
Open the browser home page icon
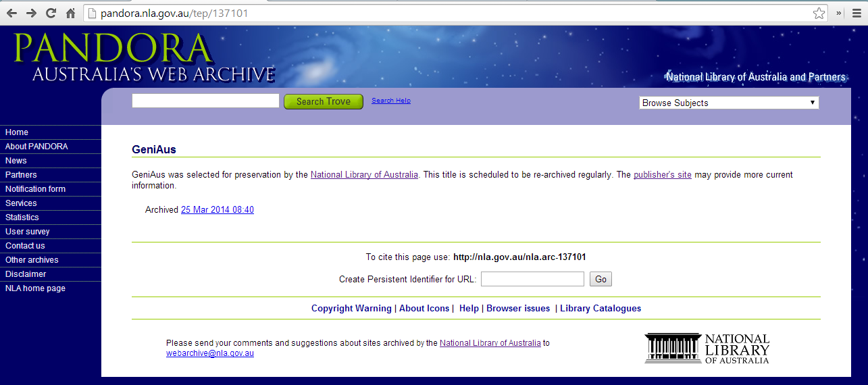tap(70, 13)
